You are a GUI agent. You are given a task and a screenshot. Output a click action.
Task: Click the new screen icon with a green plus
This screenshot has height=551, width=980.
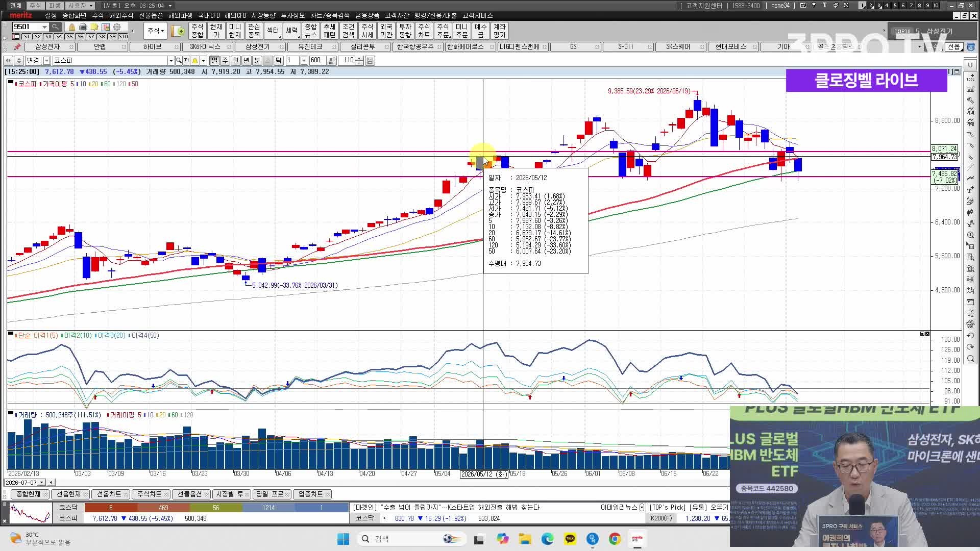pos(178,31)
